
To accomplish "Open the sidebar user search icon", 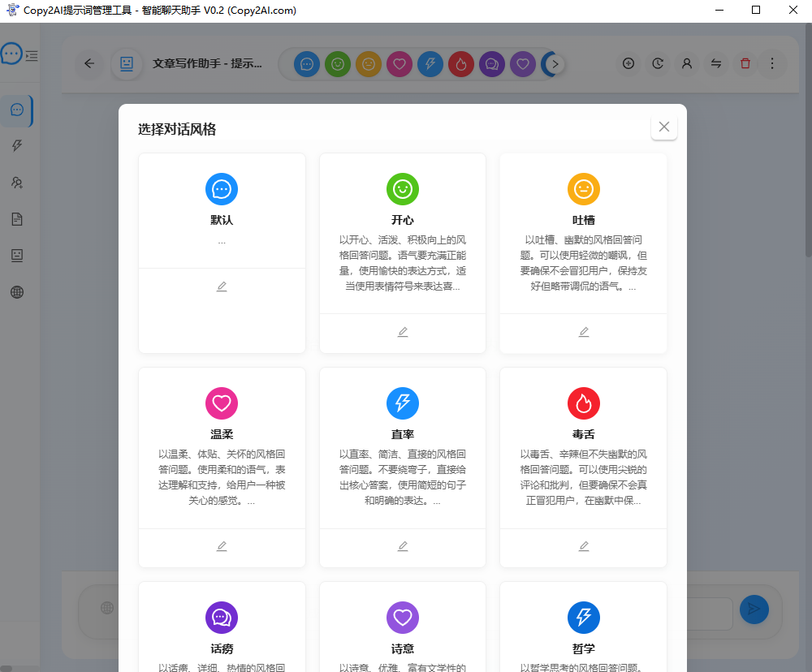I will tap(17, 183).
